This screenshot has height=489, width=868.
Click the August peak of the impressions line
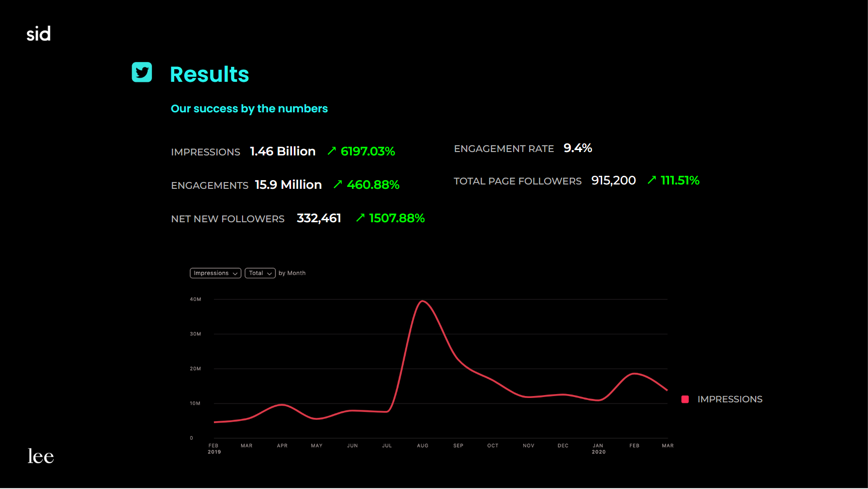423,301
